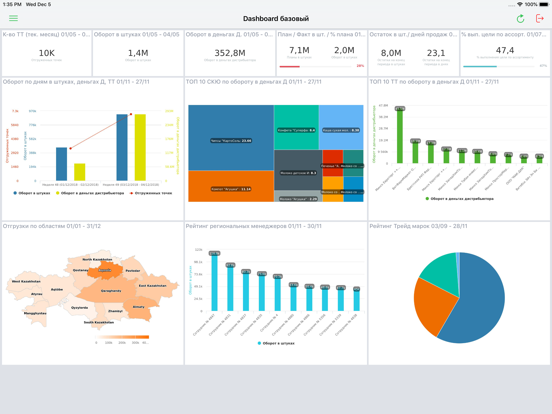Click the second week yellow bar in daily chart
Viewport: 552px width, 414px height.
click(140, 148)
